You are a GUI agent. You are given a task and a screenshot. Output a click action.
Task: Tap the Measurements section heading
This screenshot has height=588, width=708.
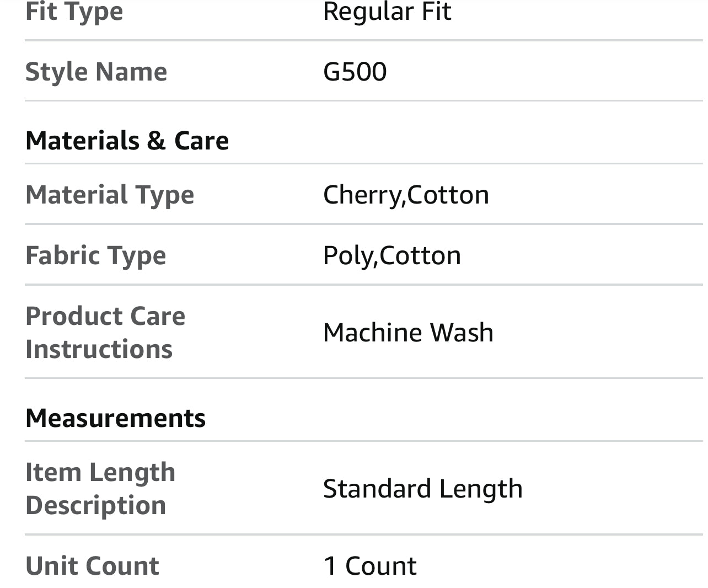pyautogui.click(x=115, y=418)
